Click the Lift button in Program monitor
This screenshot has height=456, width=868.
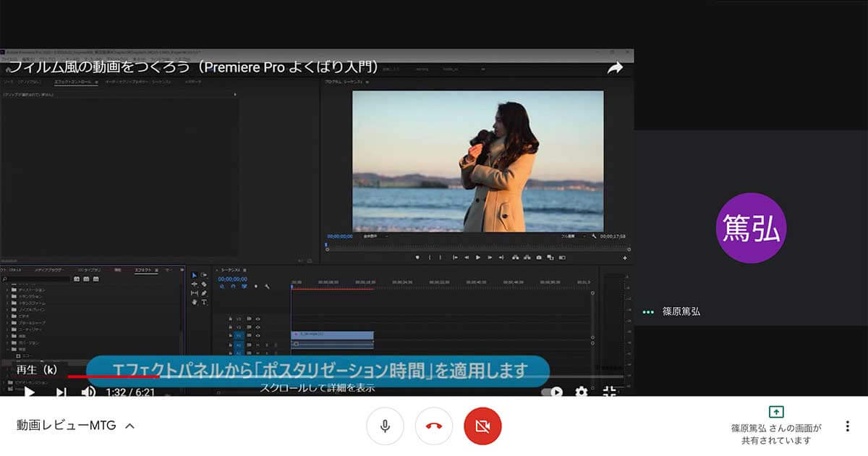pos(515,258)
